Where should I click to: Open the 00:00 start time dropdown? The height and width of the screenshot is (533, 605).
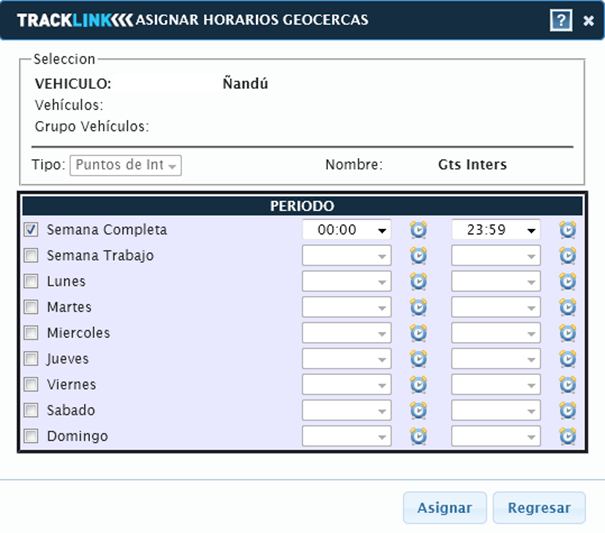tap(346, 230)
